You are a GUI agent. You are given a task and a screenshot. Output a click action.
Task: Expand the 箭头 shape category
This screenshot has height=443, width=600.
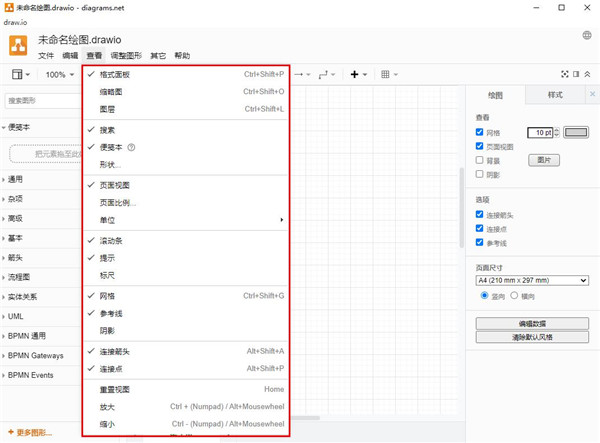[40, 258]
